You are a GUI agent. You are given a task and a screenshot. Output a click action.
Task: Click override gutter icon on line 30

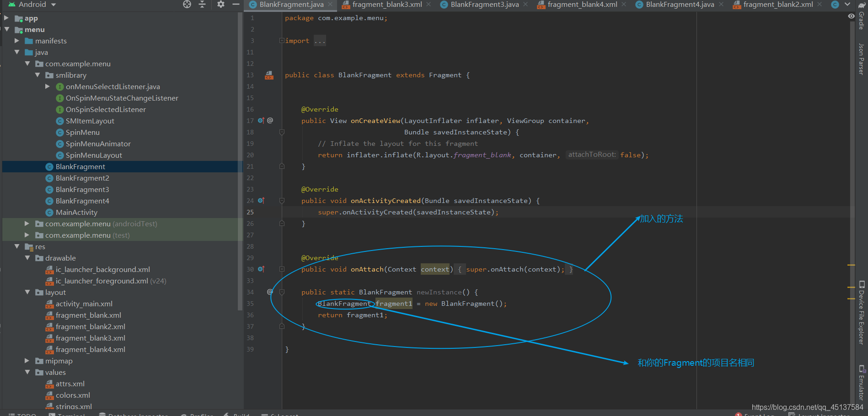coord(261,269)
